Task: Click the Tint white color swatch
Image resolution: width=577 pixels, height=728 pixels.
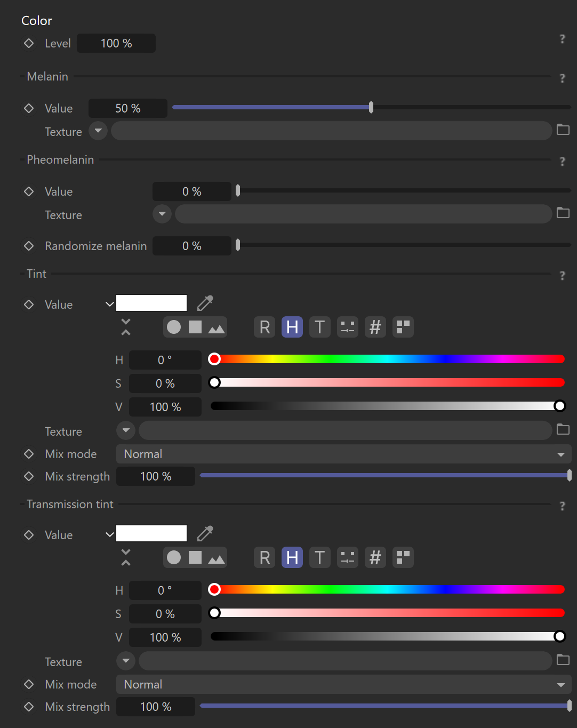Action: coord(151,303)
